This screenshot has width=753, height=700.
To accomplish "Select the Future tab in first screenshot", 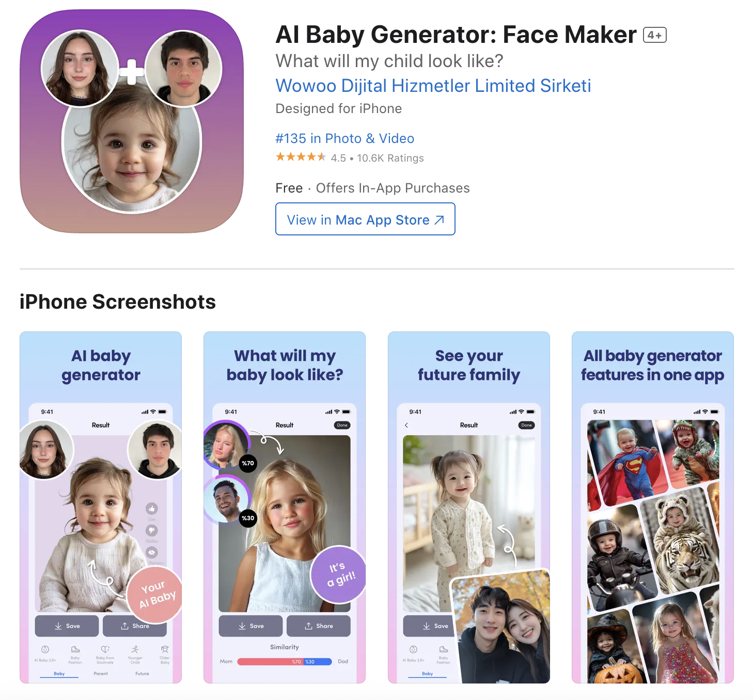I will point(142,673).
